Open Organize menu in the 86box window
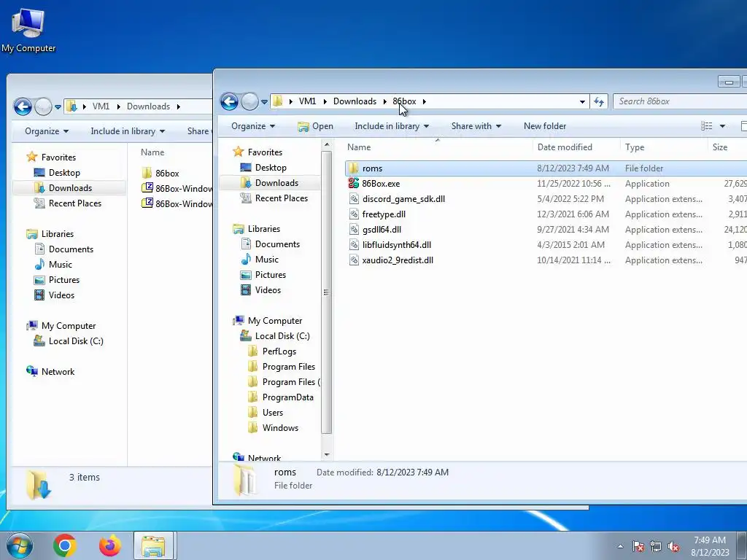 pos(253,126)
